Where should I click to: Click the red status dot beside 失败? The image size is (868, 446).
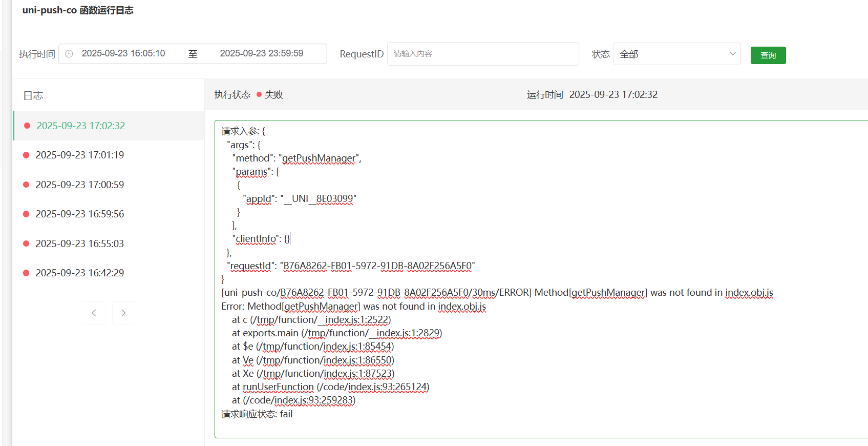259,94
